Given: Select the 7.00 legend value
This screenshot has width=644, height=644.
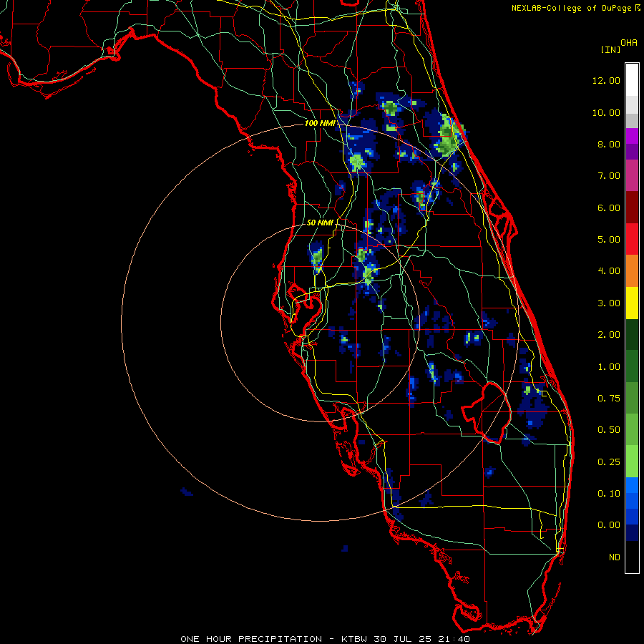Looking at the screenshot, I should point(609,176).
